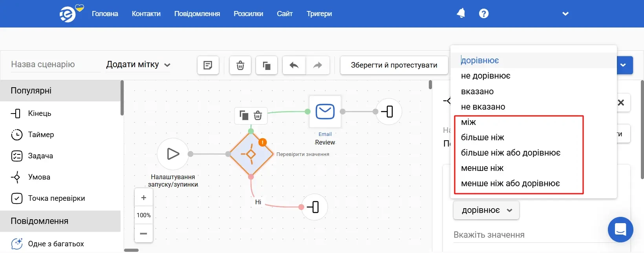Delete the node using floating trash icon
Viewport: 644px width, 253px height.
(258, 115)
